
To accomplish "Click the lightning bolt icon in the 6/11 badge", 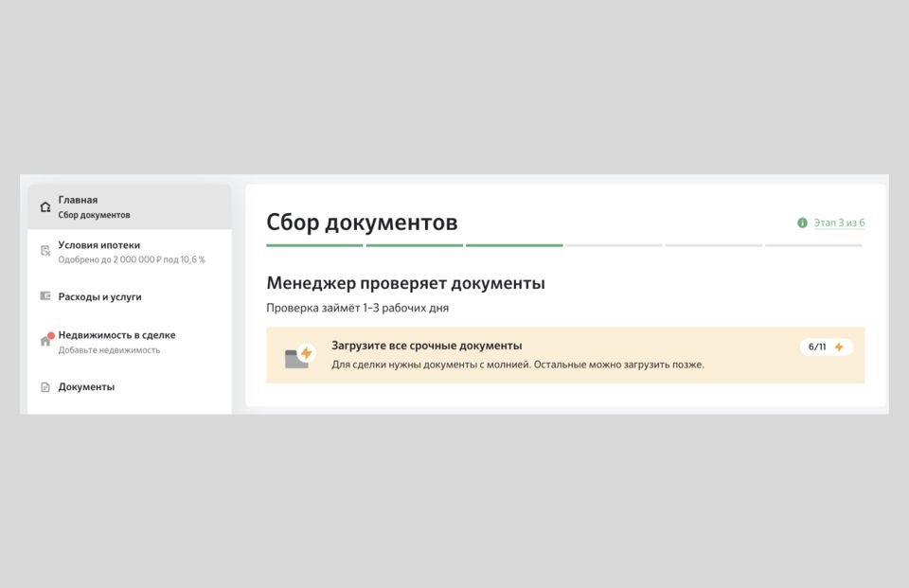I will tap(839, 347).
